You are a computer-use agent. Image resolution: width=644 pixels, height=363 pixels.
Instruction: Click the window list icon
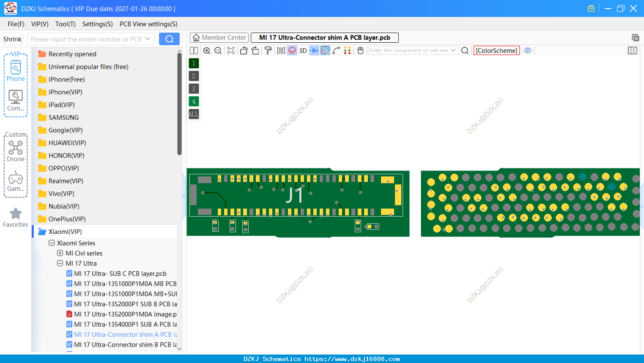pos(635,38)
